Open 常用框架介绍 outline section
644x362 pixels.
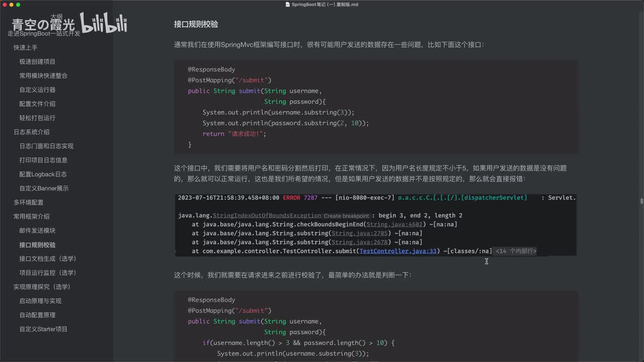point(31,216)
